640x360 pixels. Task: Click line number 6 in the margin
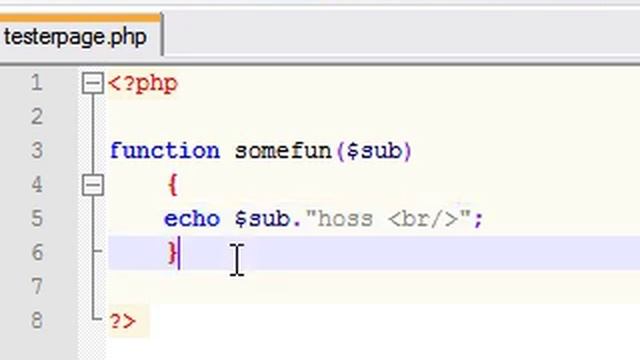[37, 252]
